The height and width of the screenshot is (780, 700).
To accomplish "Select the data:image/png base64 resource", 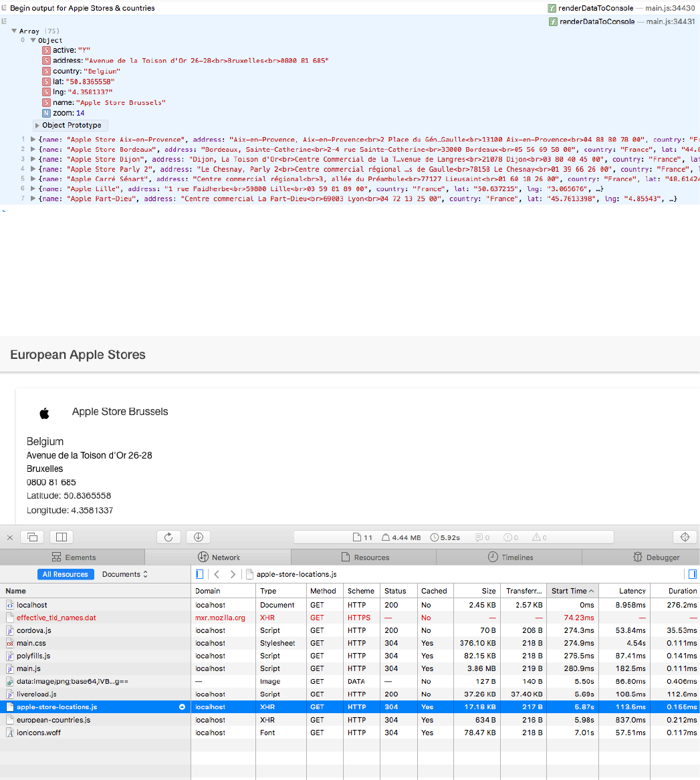I will pos(350,682).
